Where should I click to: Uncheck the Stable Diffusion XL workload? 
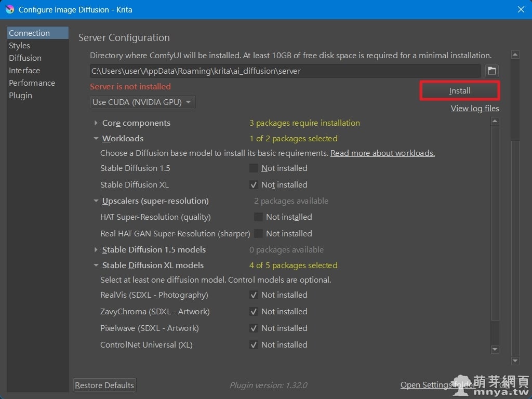point(254,185)
